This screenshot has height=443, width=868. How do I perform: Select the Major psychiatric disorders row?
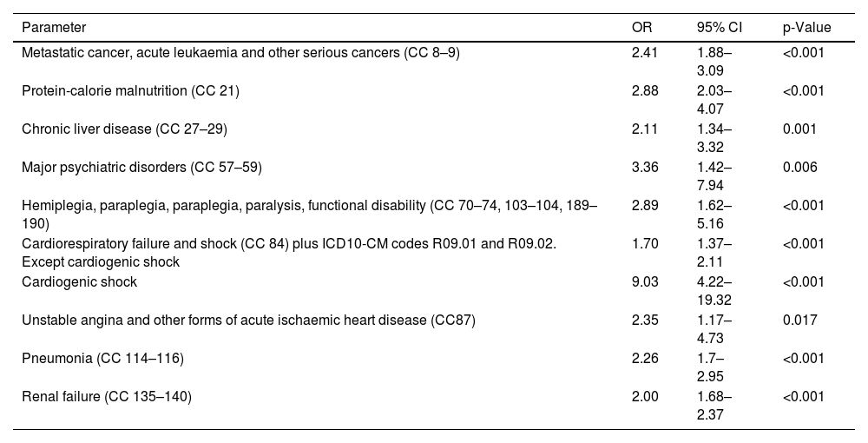[142, 168]
